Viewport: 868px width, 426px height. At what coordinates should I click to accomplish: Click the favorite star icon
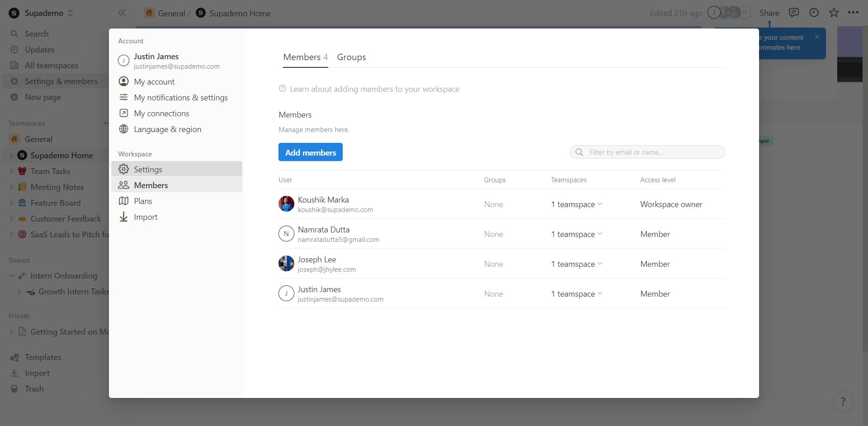(834, 13)
